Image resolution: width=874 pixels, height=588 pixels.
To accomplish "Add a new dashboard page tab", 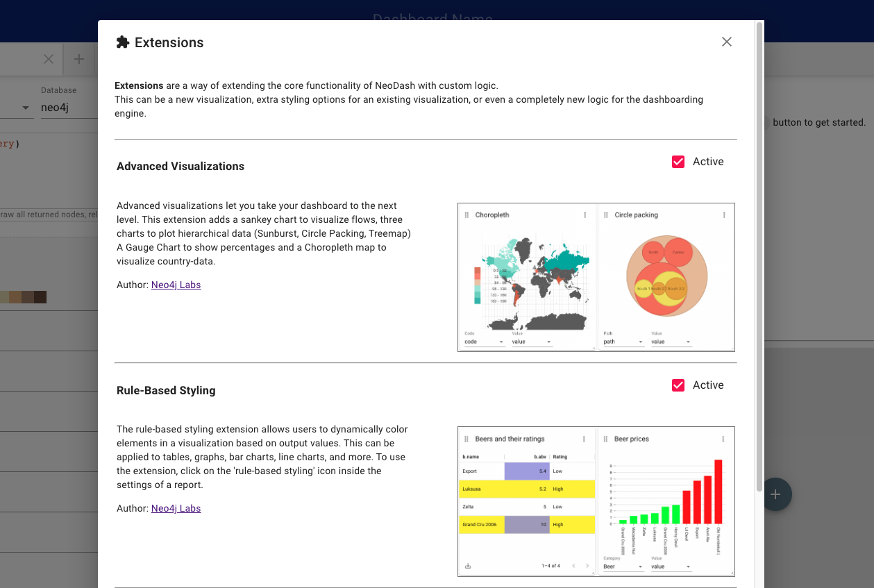I will point(79,59).
